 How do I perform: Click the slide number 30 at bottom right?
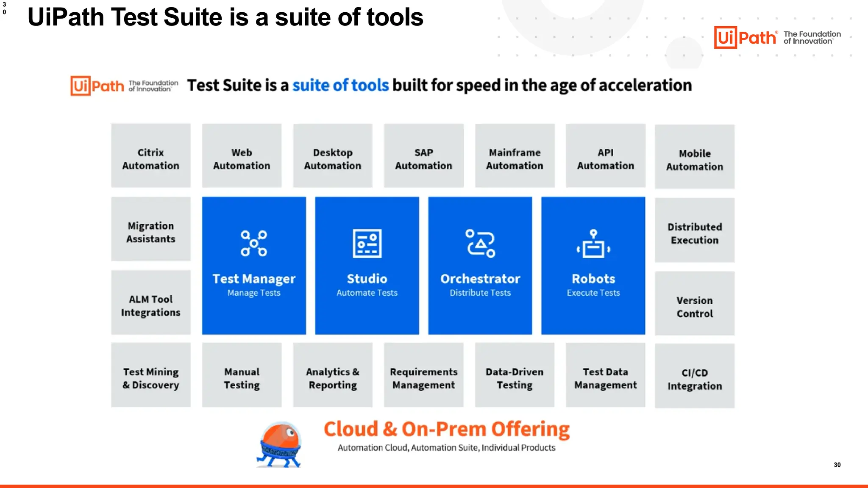coord(837,465)
